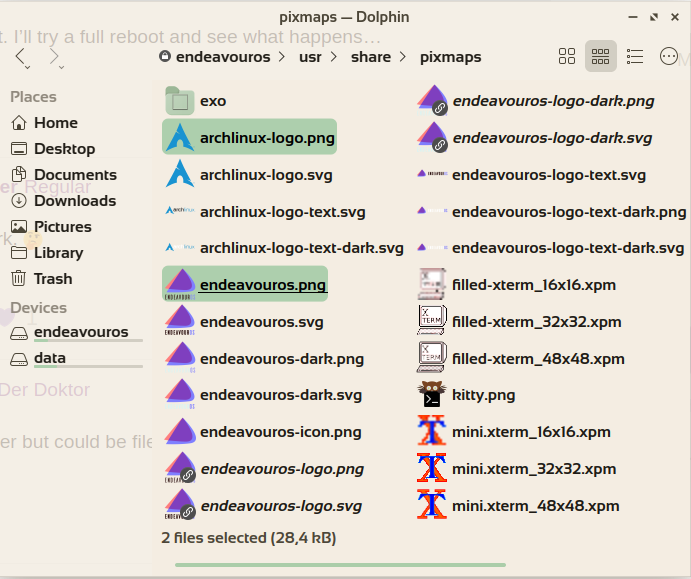Viewport: 691px width, 579px height.
Task: Open Home in Places sidebar
Action: click(x=55, y=123)
